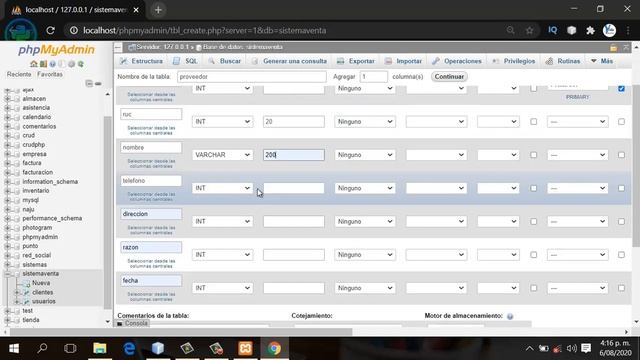This screenshot has height=360, width=640.
Task: Toggle Null checkbox for nombre row
Action: coord(533,155)
